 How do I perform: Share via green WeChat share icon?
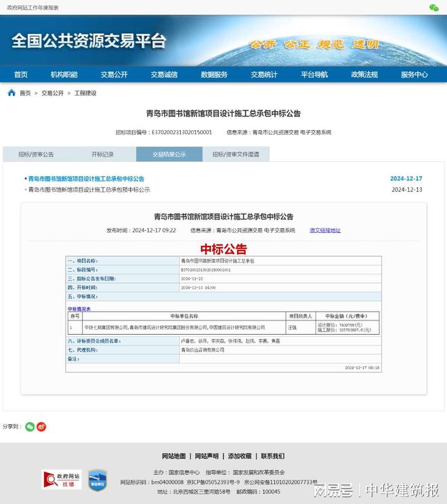click(x=30, y=427)
